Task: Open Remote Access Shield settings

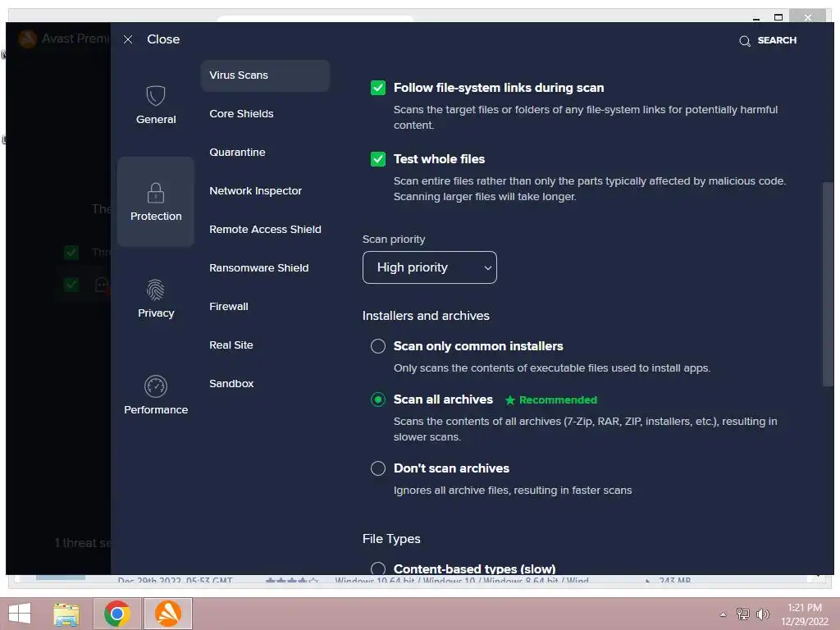Action: pyautogui.click(x=265, y=230)
